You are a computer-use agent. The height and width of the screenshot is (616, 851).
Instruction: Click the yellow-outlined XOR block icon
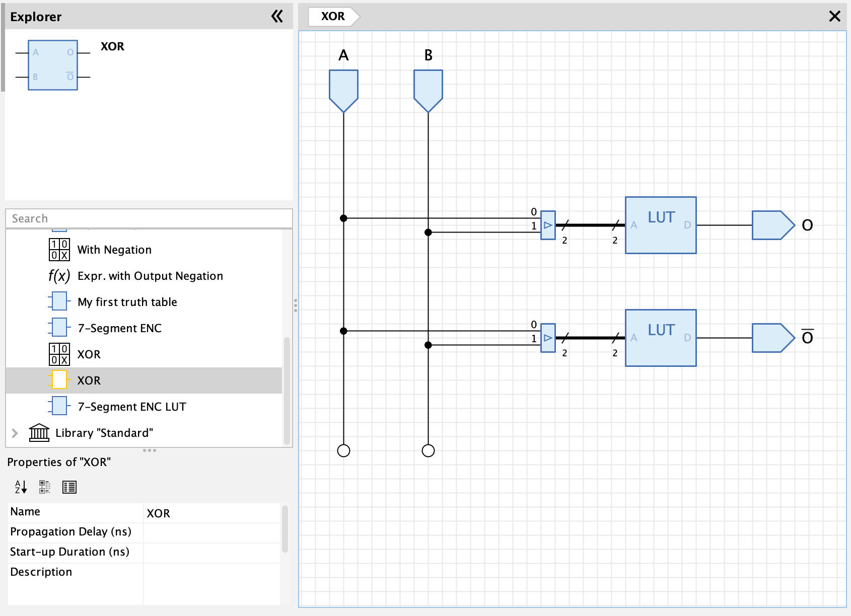coord(59,380)
